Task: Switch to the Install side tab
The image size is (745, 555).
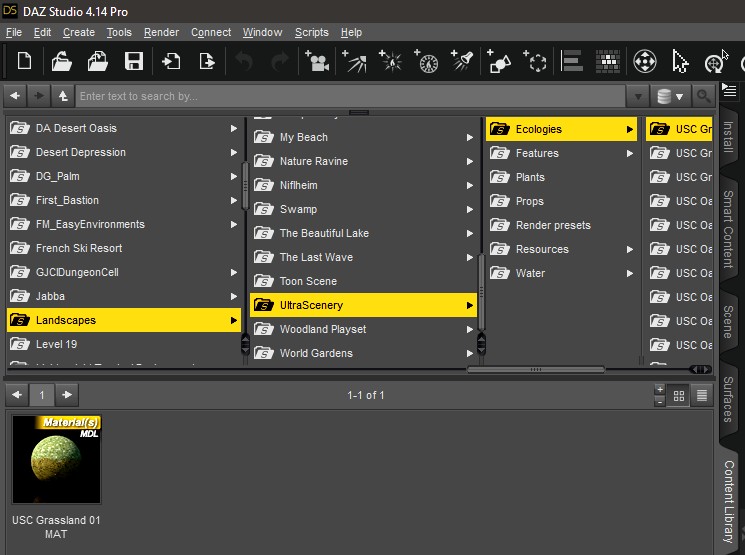Action: [x=728, y=137]
